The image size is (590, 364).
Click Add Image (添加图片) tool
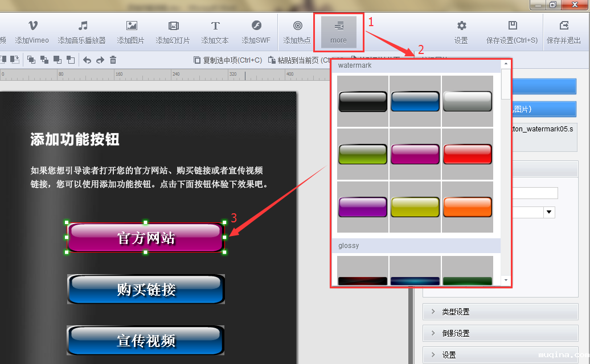click(131, 32)
